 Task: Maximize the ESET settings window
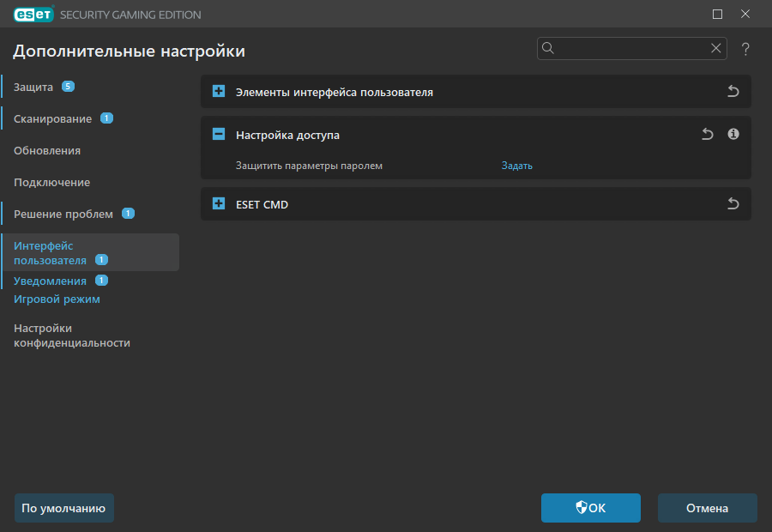click(x=717, y=15)
